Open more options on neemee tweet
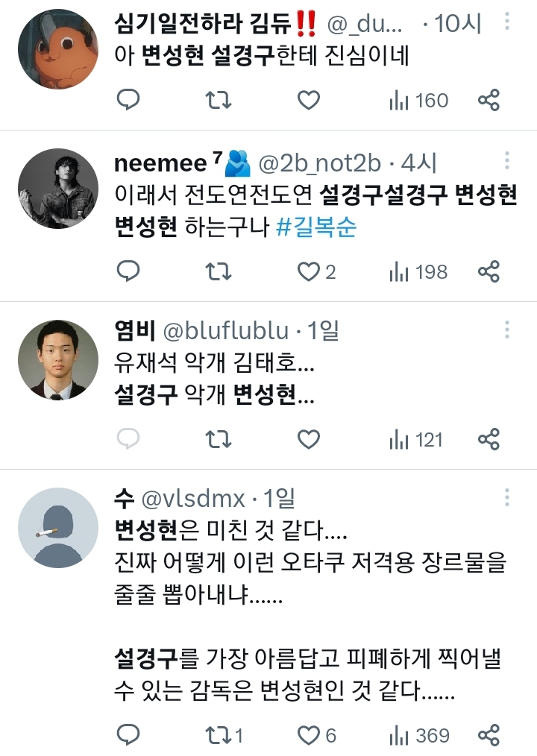 tap(507, 162)
